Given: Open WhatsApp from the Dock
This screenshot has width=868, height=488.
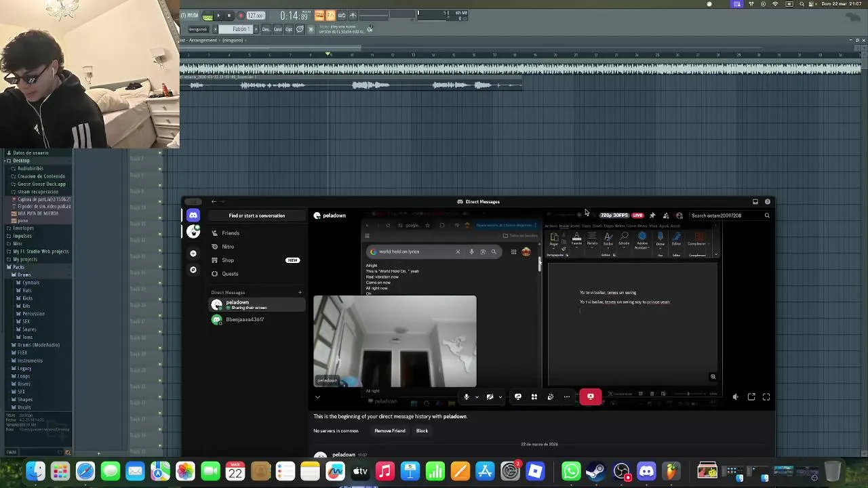Looking at the screenshot, I should [x=571, y=470].
